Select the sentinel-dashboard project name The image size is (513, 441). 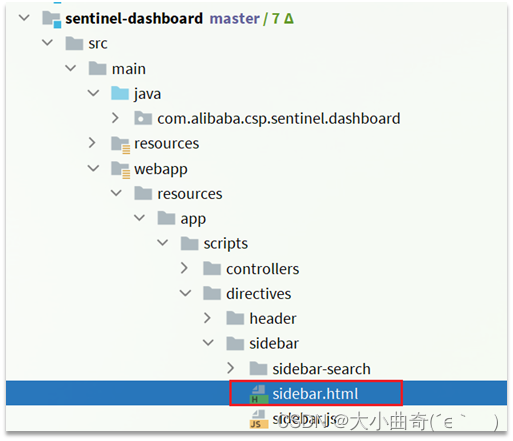134,18
